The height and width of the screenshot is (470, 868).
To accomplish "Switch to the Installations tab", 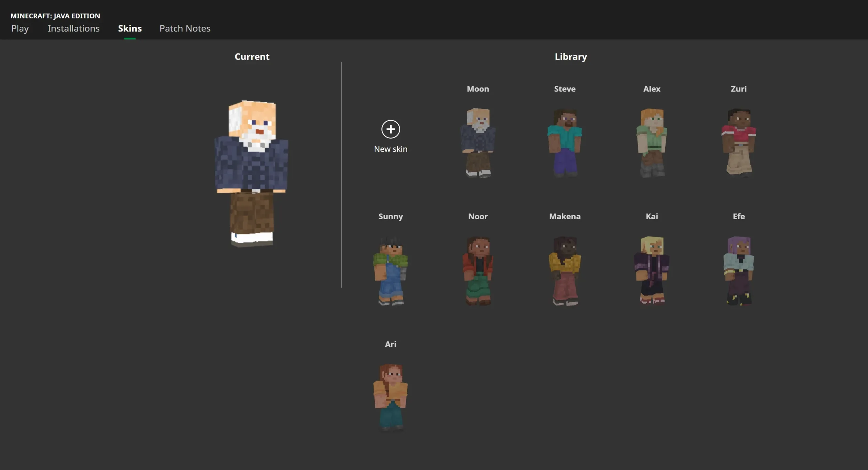I will click(x=74, y=28).
